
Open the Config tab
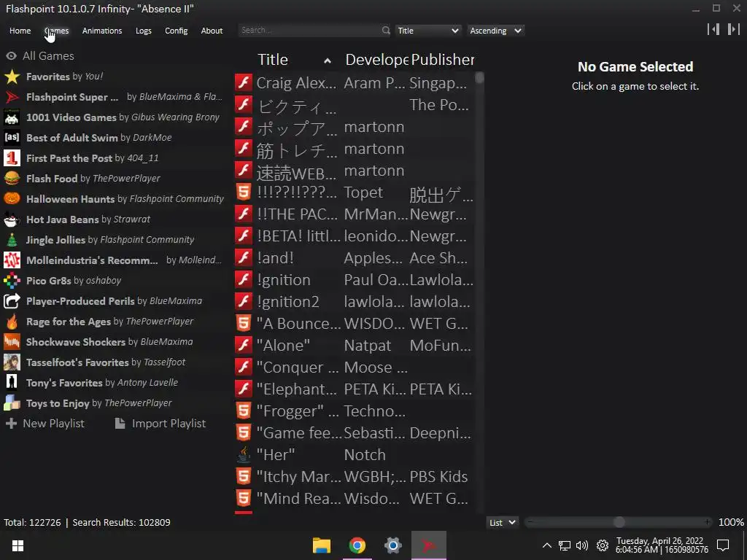pyautogui.click(x=177, y=31)
